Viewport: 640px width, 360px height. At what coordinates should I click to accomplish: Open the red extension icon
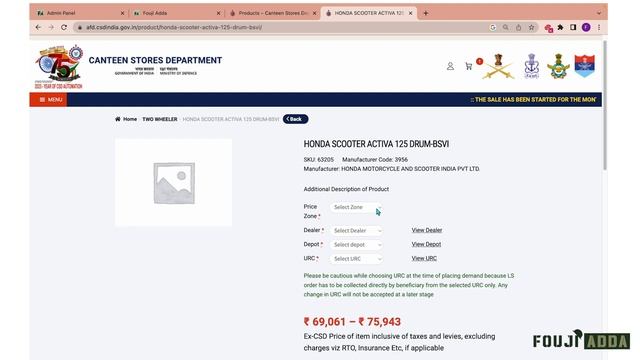pyautogui.click(x=549, y=28)
